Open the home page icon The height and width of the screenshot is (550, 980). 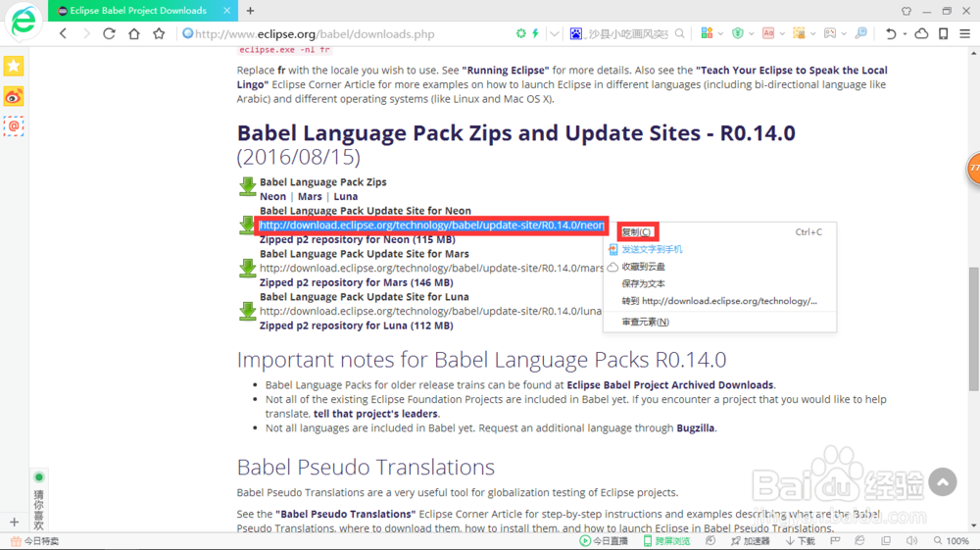133,33
